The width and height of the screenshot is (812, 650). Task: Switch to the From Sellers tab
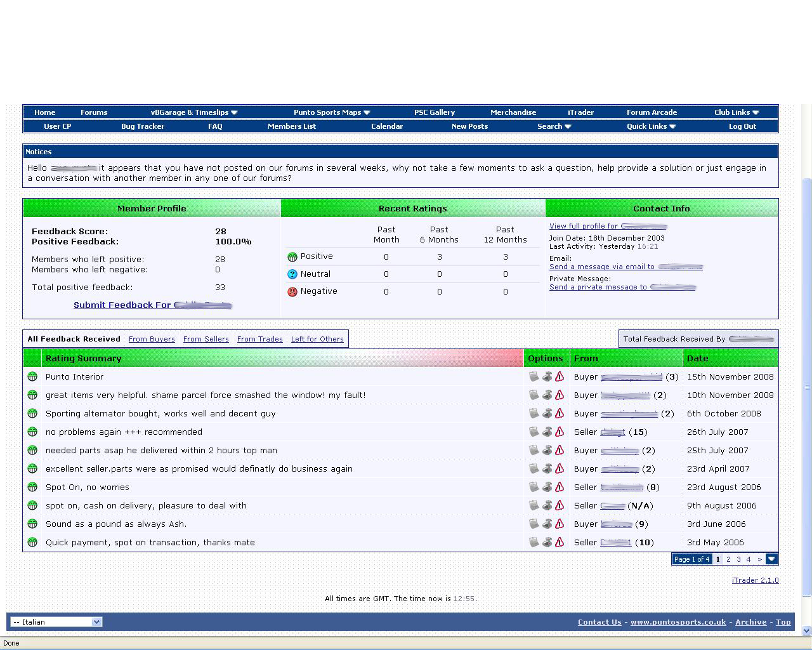click(x=206, y=339)
